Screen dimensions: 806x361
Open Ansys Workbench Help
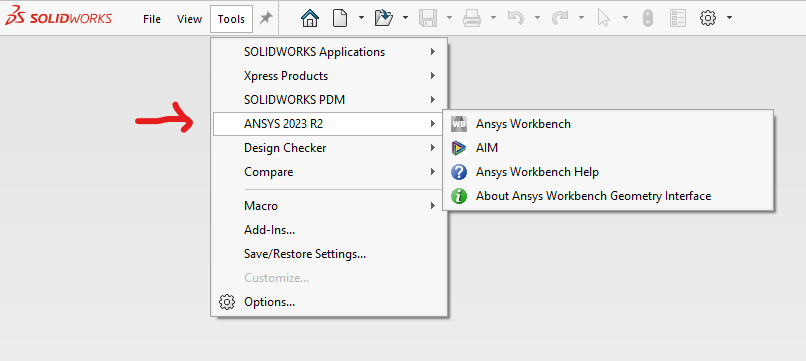608,172
